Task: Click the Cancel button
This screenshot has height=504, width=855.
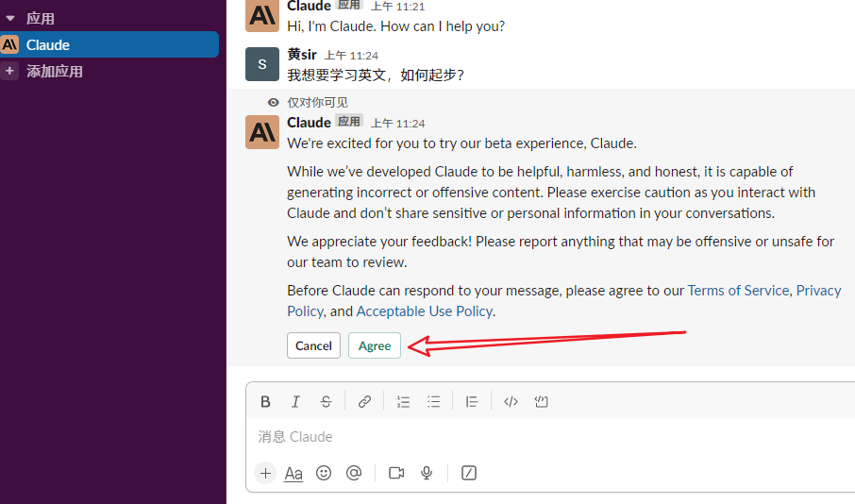Action: click(313, 345)
